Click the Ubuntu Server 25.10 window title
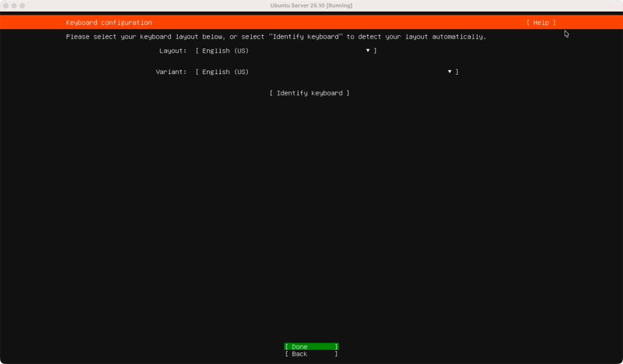This screenshot has height=364, width=623. (x=311, y=5)
